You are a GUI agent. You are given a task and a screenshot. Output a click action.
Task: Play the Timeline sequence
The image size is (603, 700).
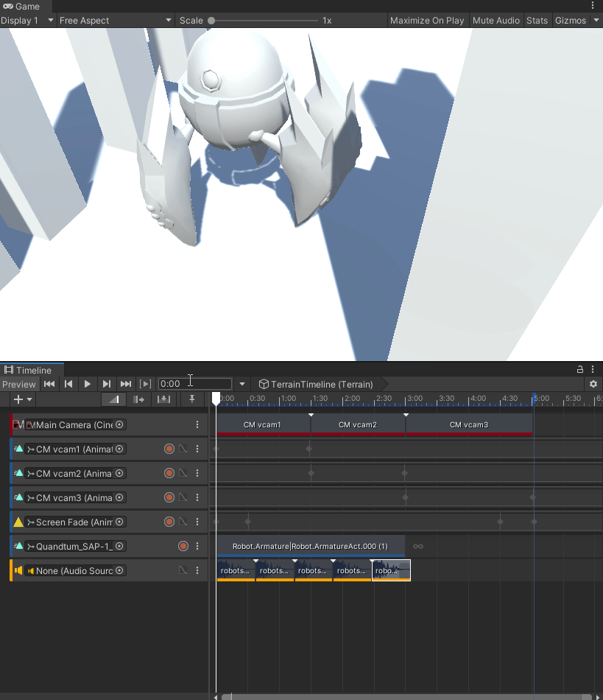tap(88, 384)
